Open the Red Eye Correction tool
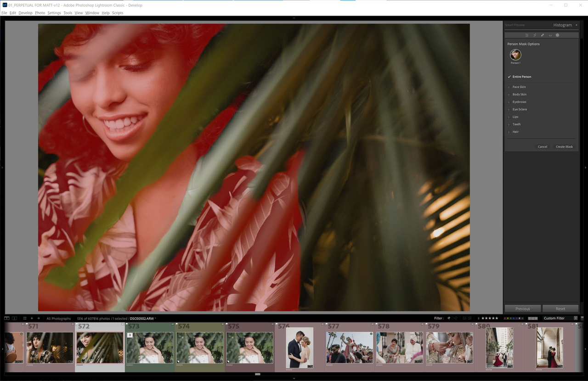The height and width of the screenshot is (381, 588). 550,35
